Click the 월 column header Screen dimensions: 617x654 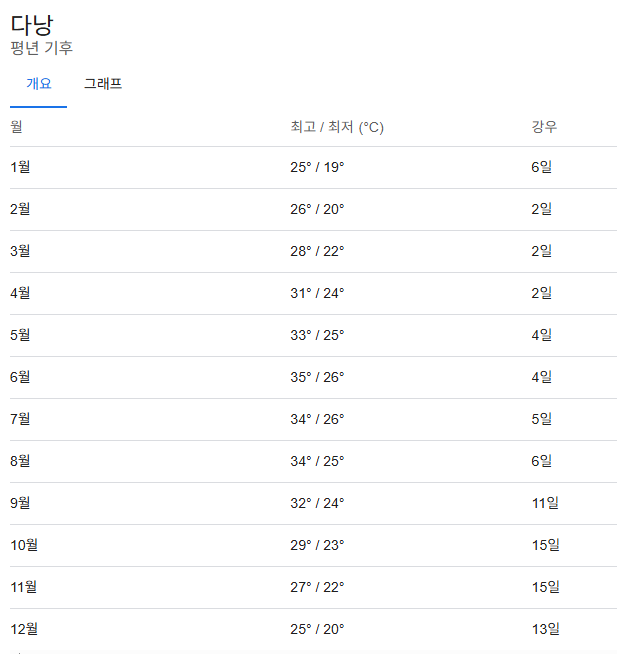16,126
